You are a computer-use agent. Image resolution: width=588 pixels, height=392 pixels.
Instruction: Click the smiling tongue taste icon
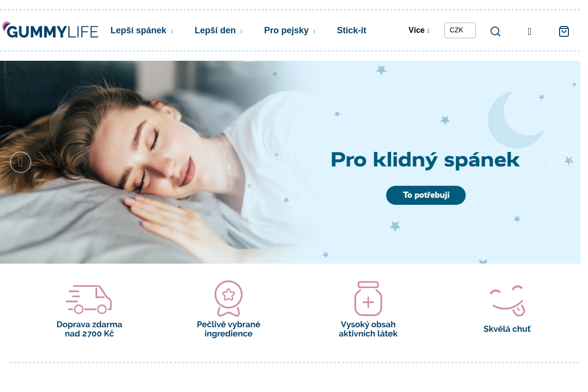click(507, 300)
